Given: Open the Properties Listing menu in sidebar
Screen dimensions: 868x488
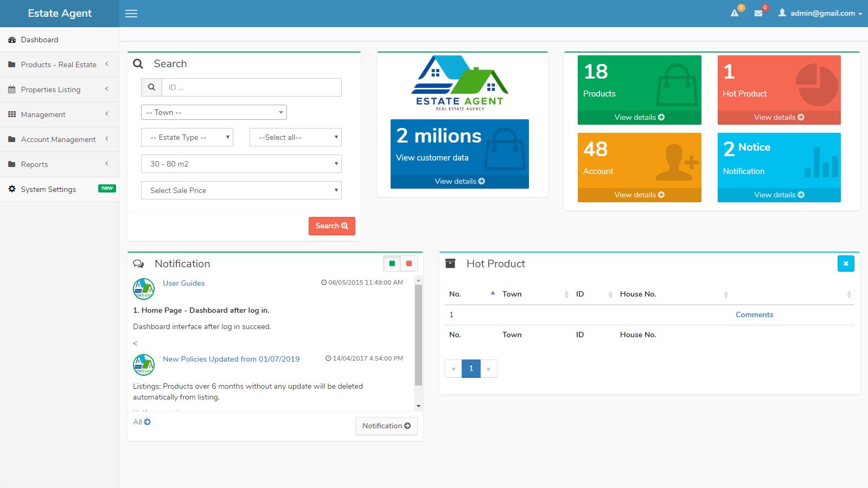Looking at the screenshot, I should [x=50, y=89].
